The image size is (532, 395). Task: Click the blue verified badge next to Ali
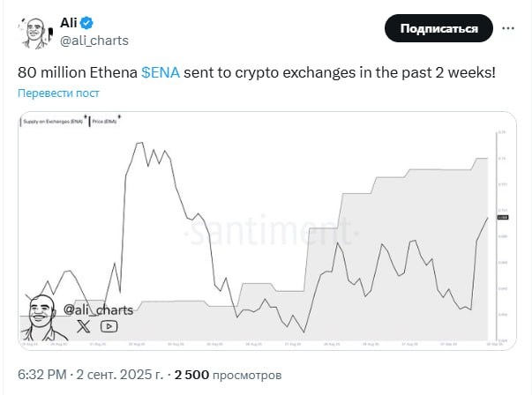[86, 23]
